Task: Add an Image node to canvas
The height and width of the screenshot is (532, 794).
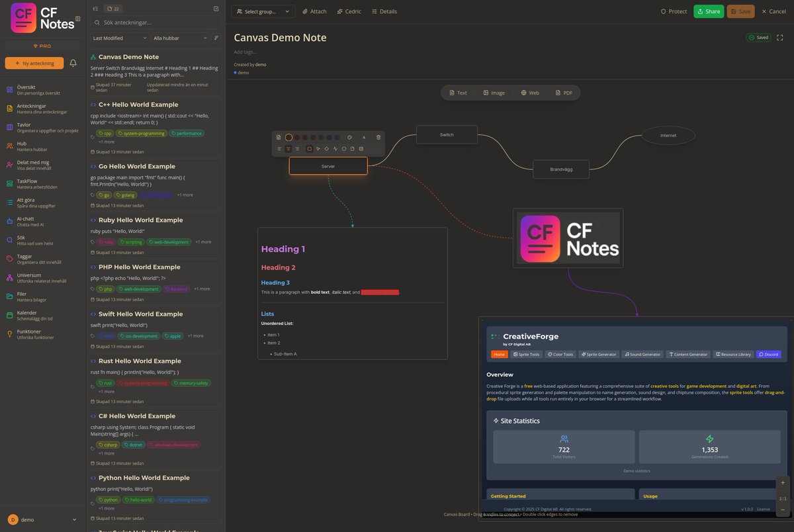Action: [x=494, y=93]
